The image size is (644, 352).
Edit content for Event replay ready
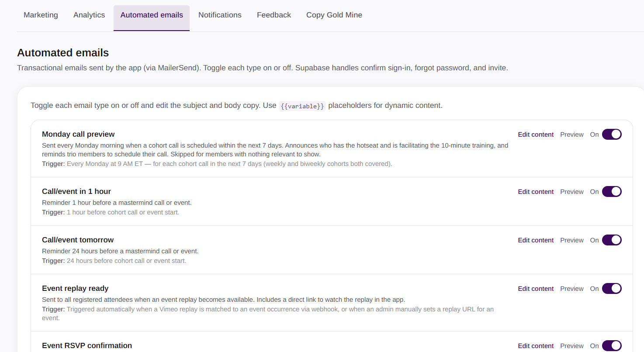tap(536, 289)
